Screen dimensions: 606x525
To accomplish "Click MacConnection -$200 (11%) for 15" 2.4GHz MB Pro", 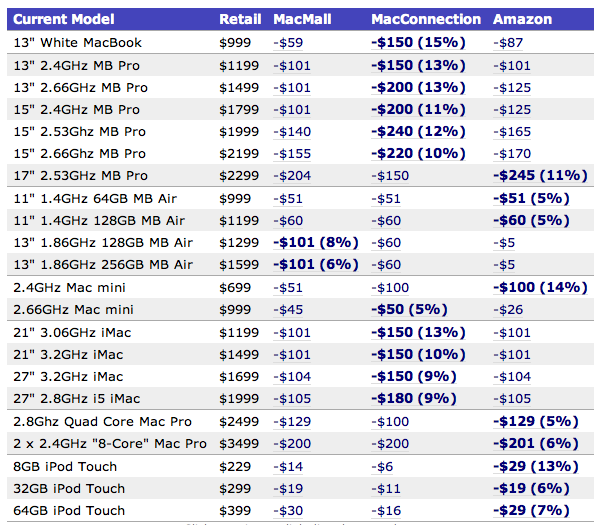I will point(418,109).
